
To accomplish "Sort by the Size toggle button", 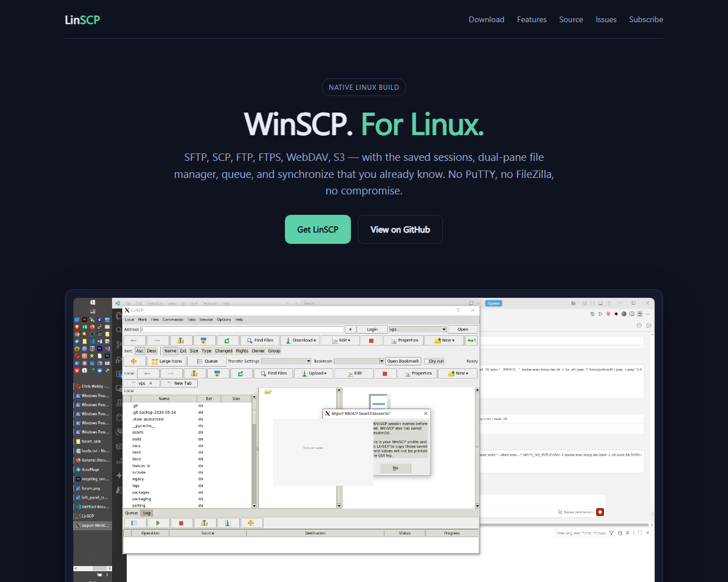I will (x=194, y=351).
